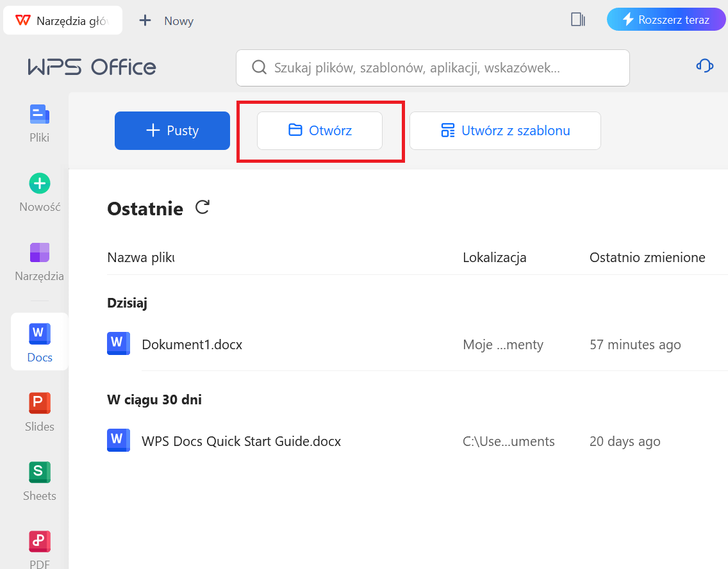Click the WPS Docs Quick Start Guide file icon
This screenshot has width=728, height=569.
click(x=119, y=440)
